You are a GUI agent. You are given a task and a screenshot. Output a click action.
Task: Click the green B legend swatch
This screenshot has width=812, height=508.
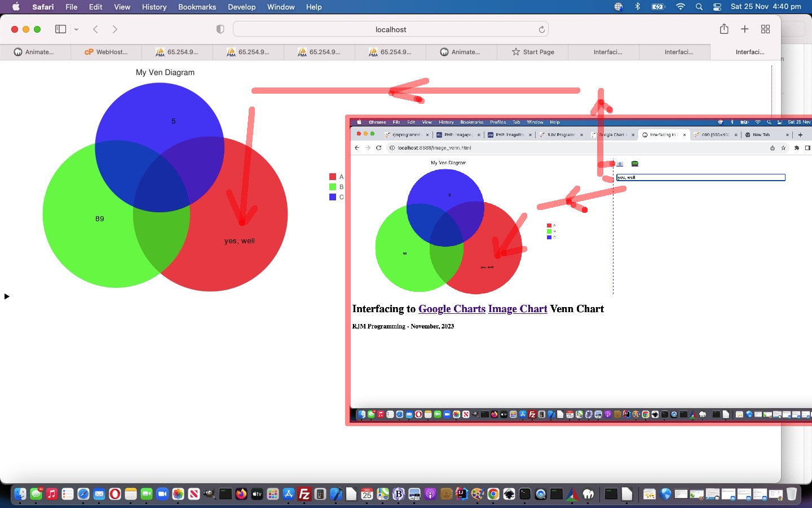tap(333, 187)
